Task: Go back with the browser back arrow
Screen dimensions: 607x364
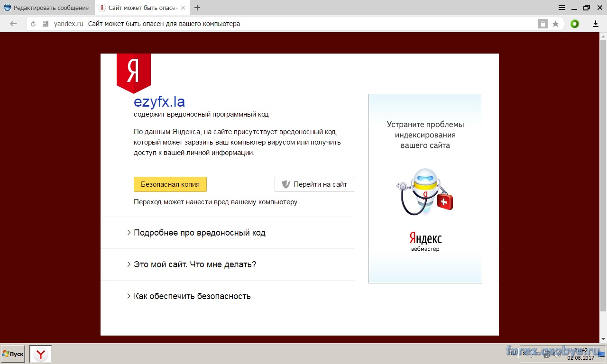Action: (x=13, y=24)
